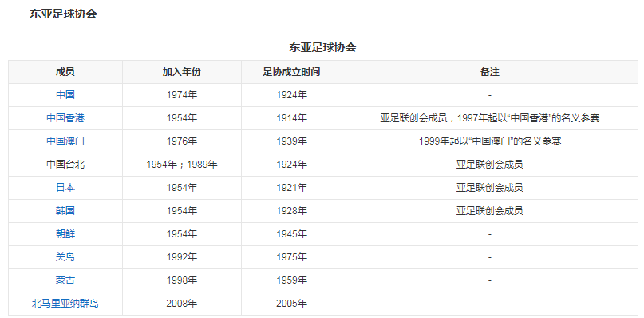Select 亚足联创会成员 remark in 中国台北 row

click(489, 165)
